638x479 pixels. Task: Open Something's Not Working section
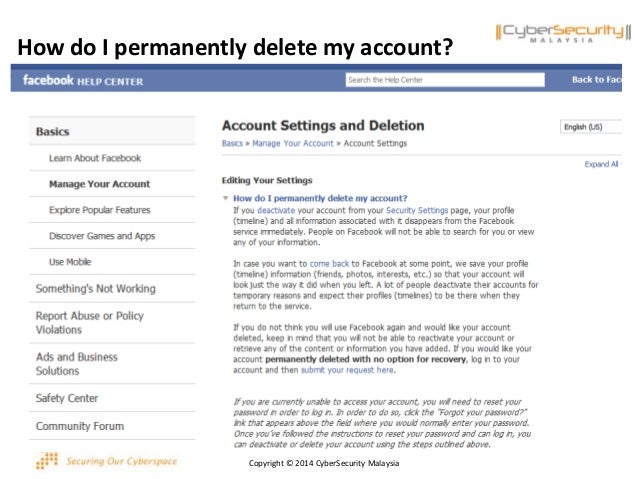point(95,289)
